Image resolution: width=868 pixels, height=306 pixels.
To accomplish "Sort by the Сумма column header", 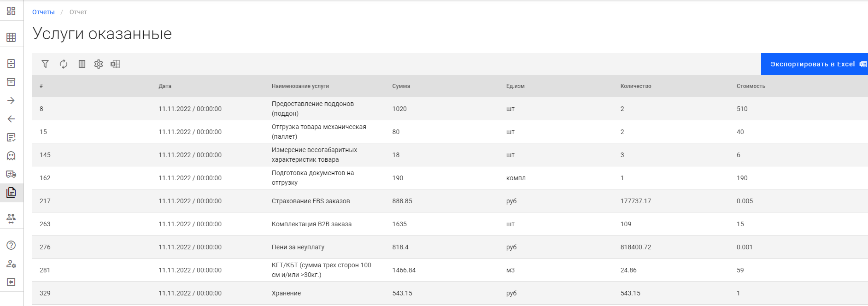I will pos(401,86).
